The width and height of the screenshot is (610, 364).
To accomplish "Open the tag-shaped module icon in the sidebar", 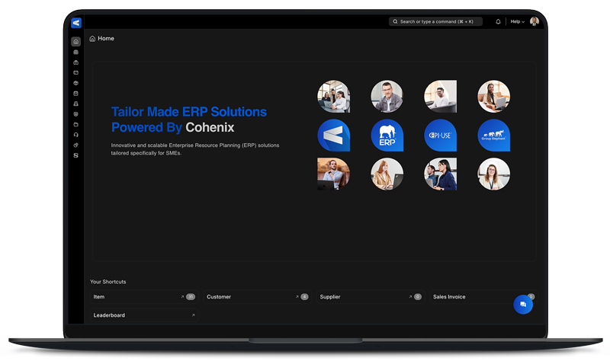I will click(x=75, y=145).
